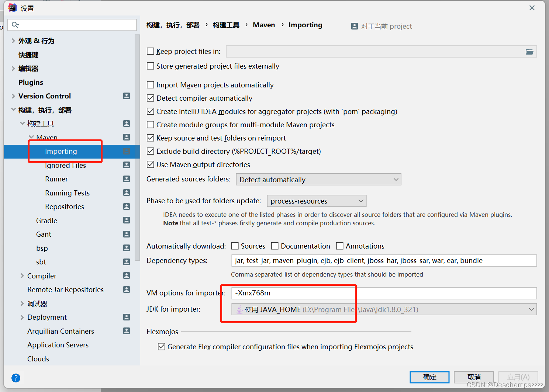
Task: Click Maven in the breadcrumb
Action: 264,25
